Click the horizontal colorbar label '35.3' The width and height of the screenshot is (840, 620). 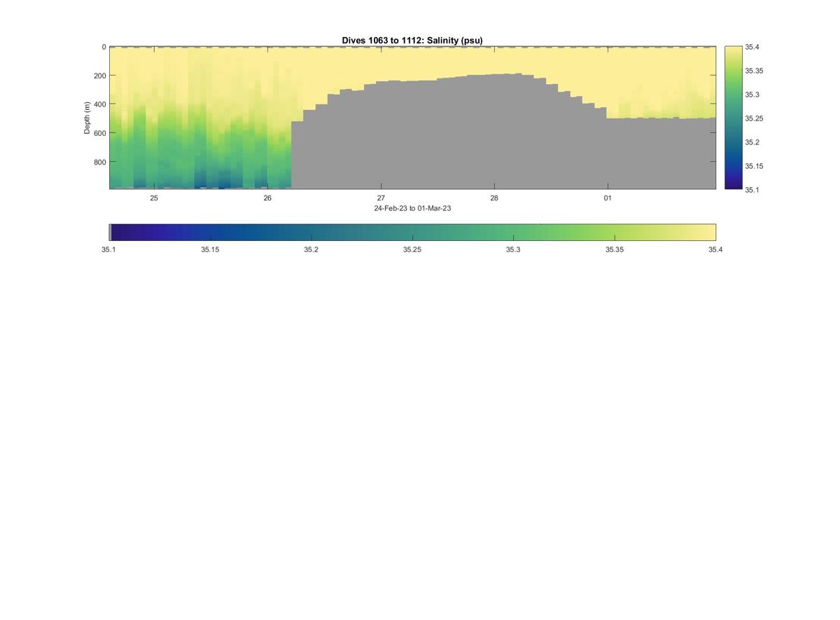[513, 249]
